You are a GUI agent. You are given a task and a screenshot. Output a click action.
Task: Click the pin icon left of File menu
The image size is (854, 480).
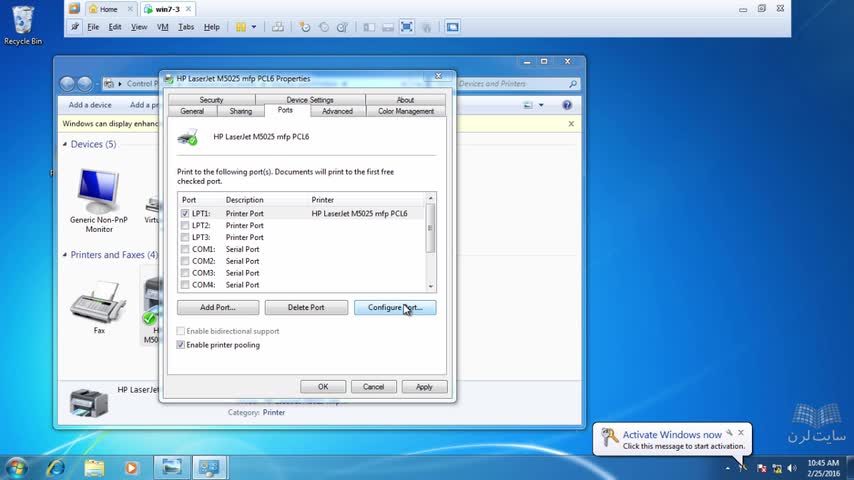tap(75, 27)
